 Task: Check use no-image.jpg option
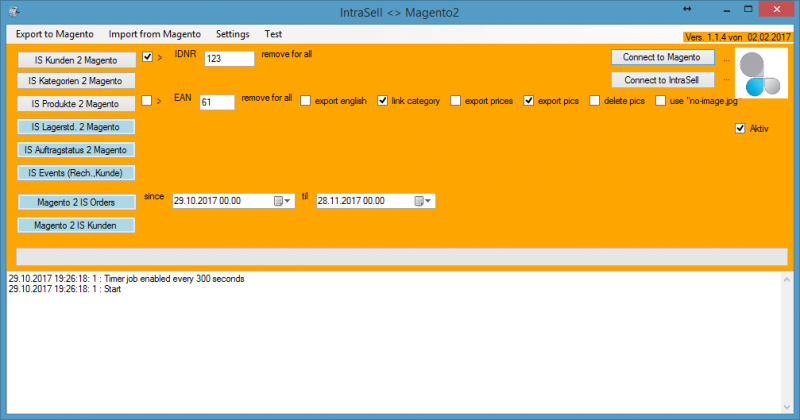click(x=660, y=101)
